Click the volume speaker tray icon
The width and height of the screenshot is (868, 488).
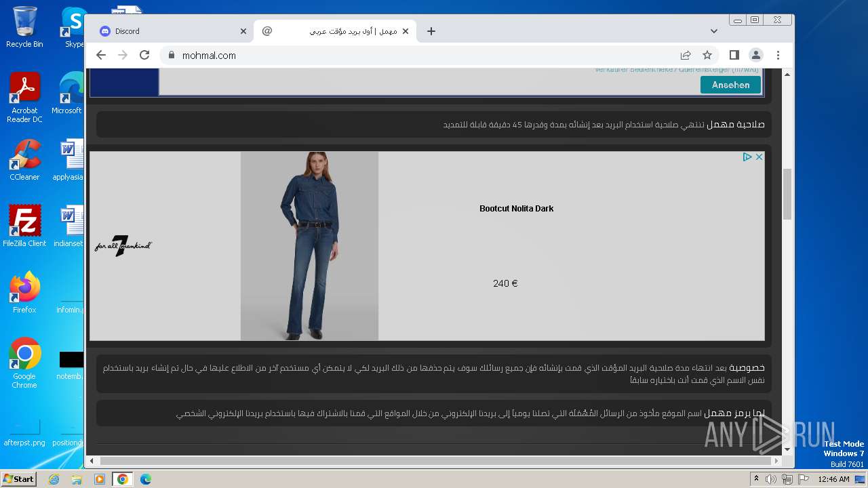pyautogui.click(x=771, y=479)
